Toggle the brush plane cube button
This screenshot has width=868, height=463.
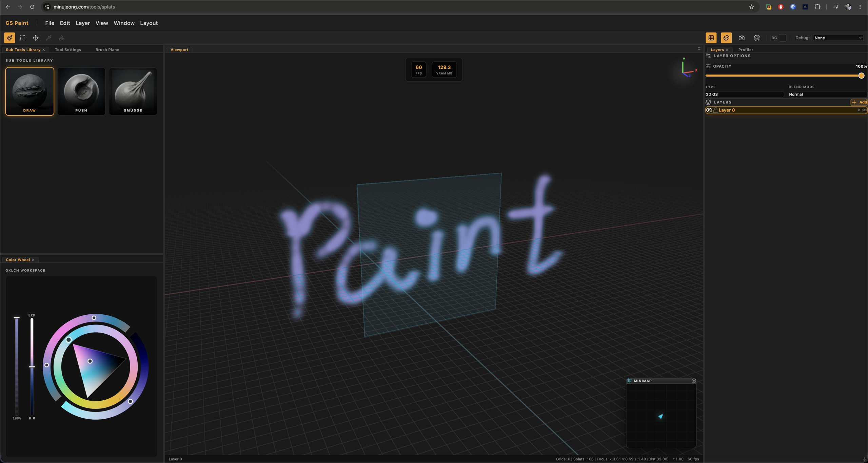[x=726, y=38]
